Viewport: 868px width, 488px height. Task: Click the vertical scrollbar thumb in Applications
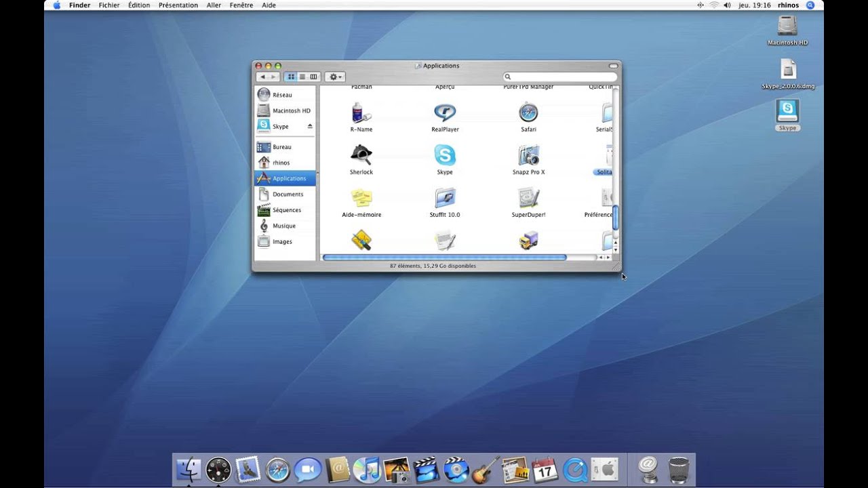coord(616,218)
